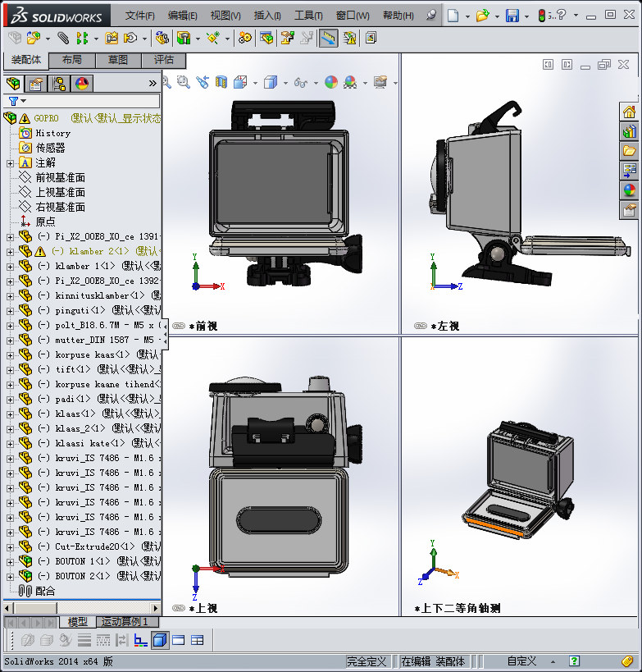Click the Apply Scene icon
The height and width of the screenshot is (672, 642).
[350, 82]
